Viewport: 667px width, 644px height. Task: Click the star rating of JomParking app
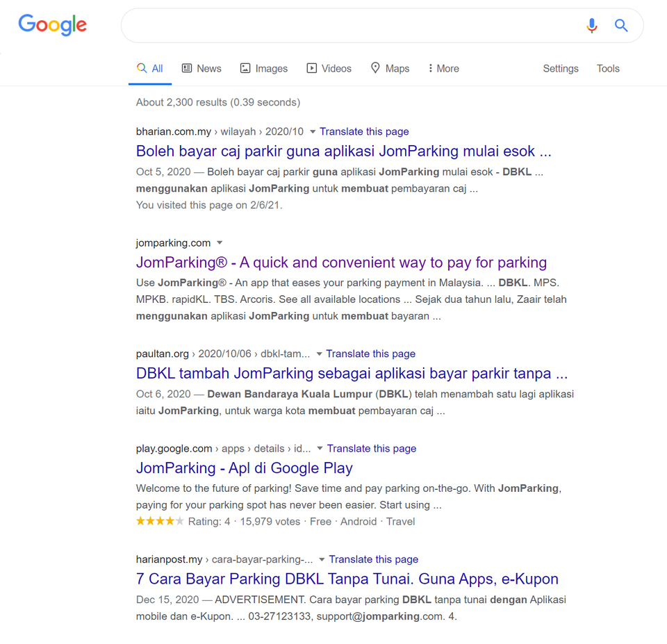tap(160, 522)
